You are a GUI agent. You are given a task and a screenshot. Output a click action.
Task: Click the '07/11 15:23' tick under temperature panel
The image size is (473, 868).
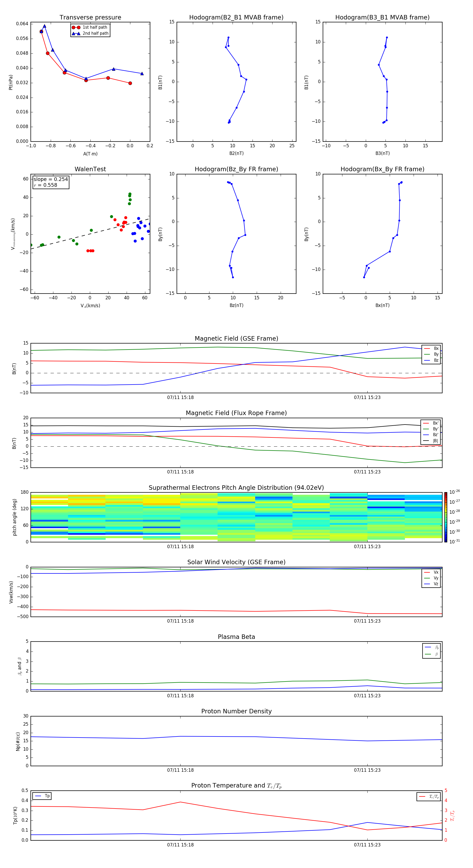tap(367, 845)
